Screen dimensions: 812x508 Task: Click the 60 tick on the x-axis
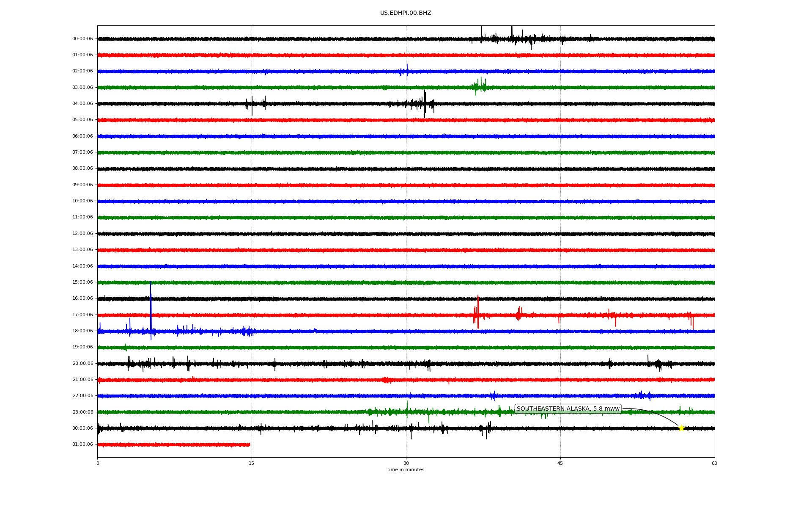coord(714,463)
